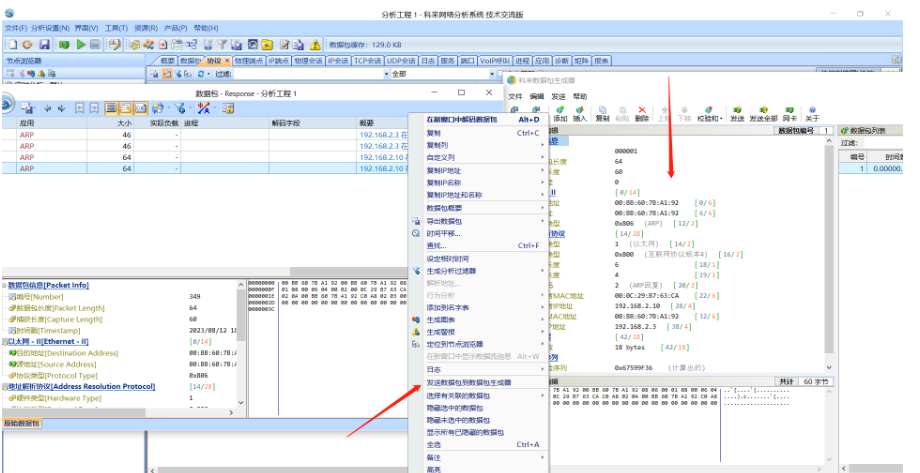Click the red 删除 X icon

642,114
